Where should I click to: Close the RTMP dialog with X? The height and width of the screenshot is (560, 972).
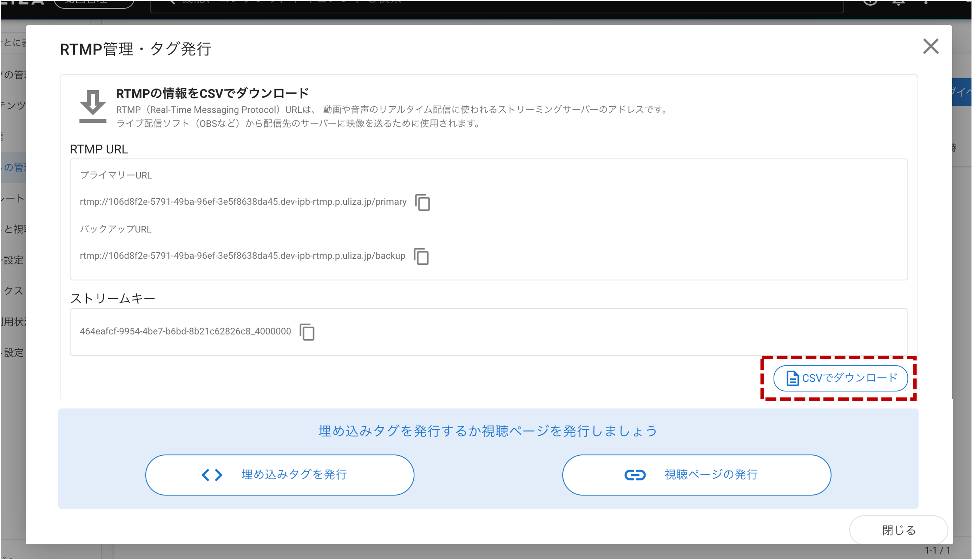coord(931,47)
